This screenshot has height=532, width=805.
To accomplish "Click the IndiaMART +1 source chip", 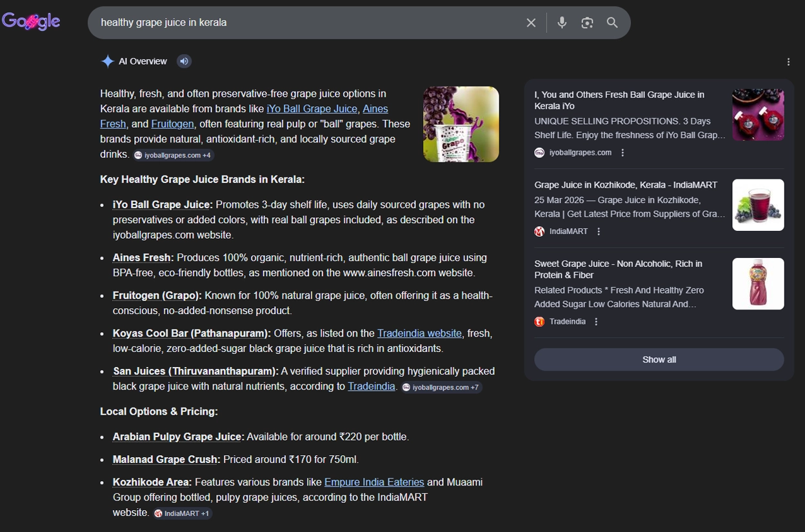I will pos(182,514).
